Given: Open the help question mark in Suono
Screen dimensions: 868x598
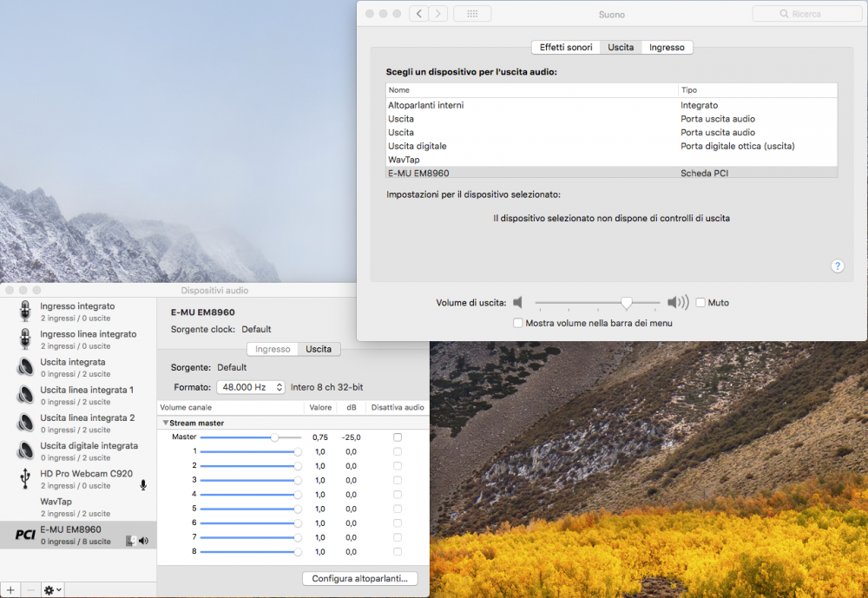Looking at the screenshot, I should click(838, 266).
